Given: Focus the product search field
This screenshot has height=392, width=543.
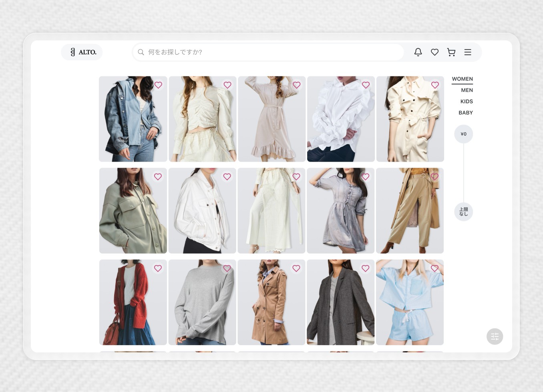Looking at the screenshot, I should pyautogui.click(x=268, y=52).
